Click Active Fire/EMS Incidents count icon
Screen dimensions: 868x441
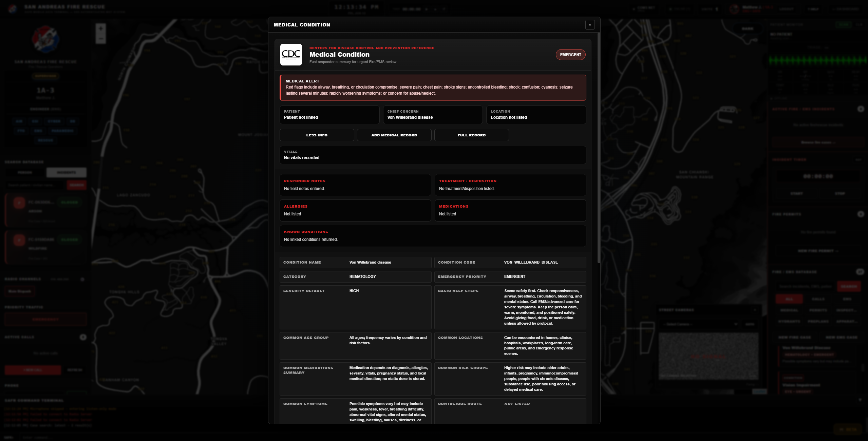[x=861, y=109]
